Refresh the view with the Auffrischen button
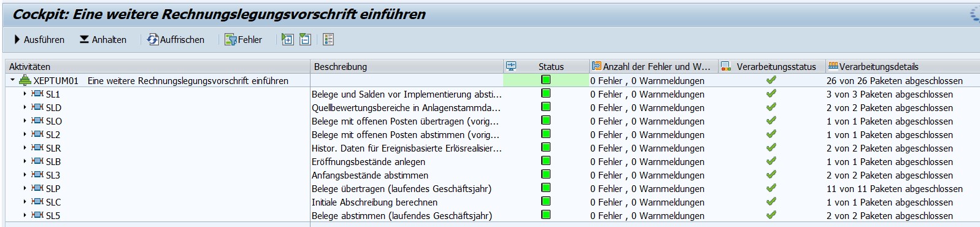Image resolution: width=980 pixels, height=227 pixels. click(x=176, y=39)
